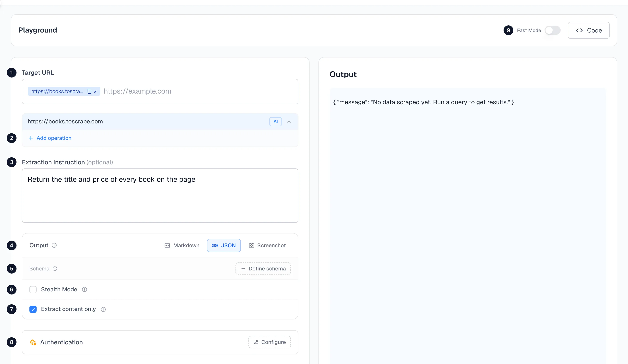Image resolution: width=628 pixels, height=364 pixels.
Task: Collapse the books.toscrape.com operations row
Action: tap(289, 121)
